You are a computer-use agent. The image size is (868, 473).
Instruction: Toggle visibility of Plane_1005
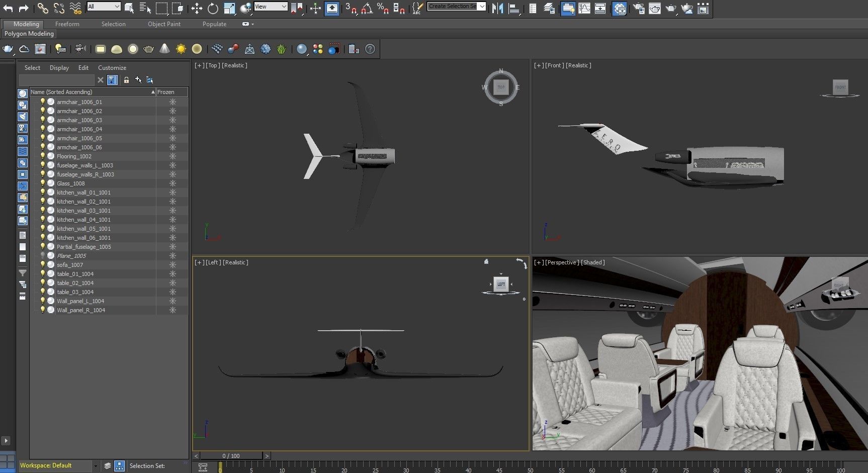[43, 255]
